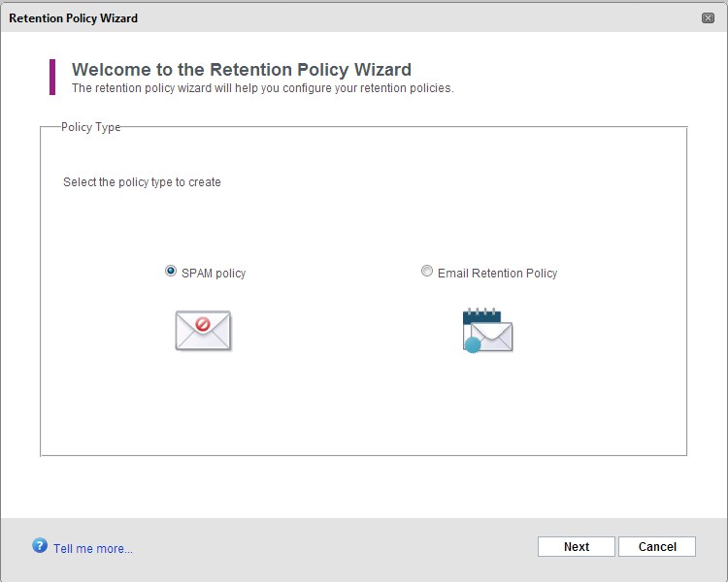Image resolution: width=728 pixels, height=582 pixels.
Task: Click the blue question mark help icon
Action: coord(40,545)
